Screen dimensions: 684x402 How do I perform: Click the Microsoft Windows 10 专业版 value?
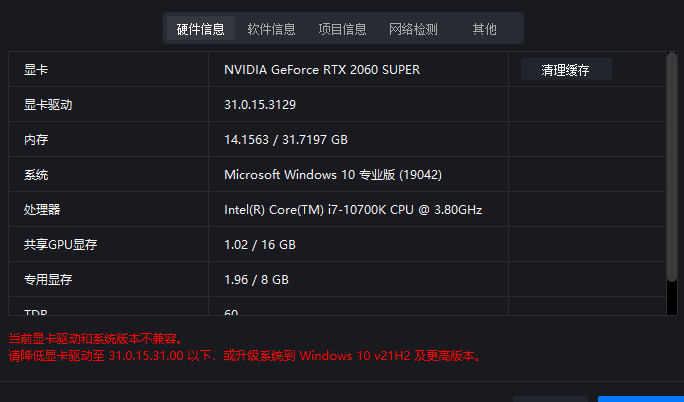[333, 175]
